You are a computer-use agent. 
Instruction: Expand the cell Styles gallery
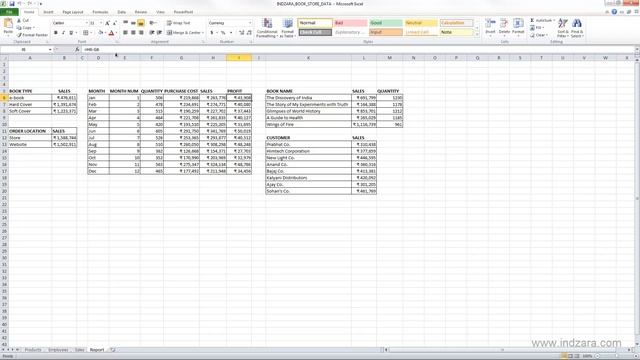[477, 35]
